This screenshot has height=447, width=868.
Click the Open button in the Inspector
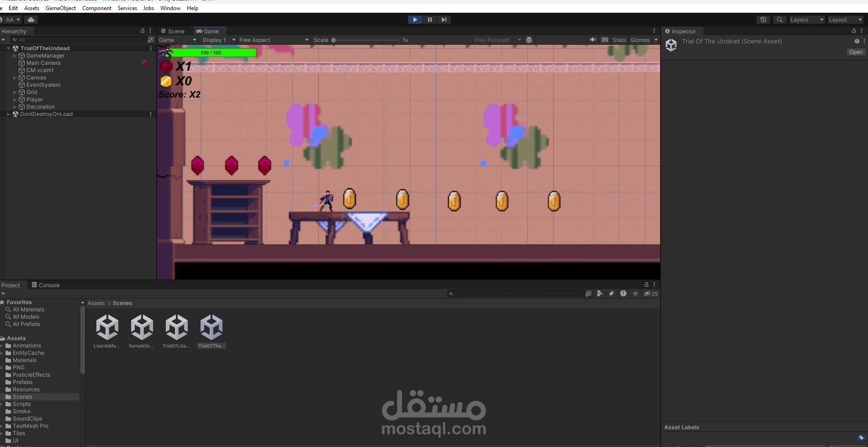tap(855, 52)
